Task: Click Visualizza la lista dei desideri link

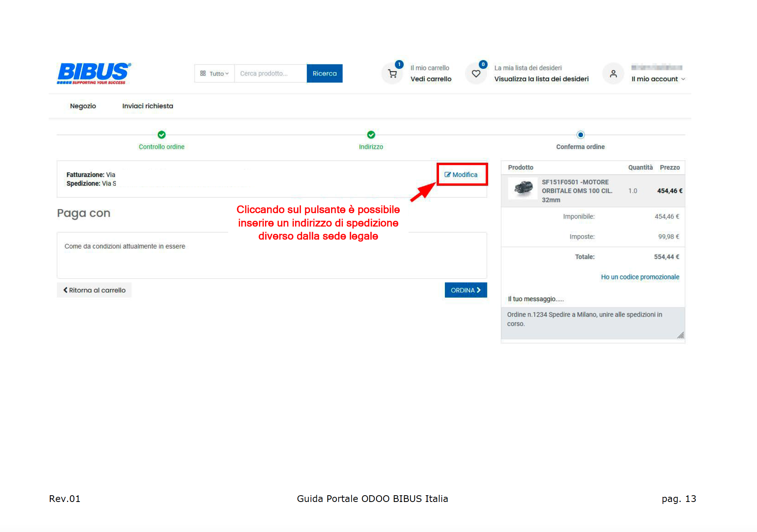Action: (541, 79)
